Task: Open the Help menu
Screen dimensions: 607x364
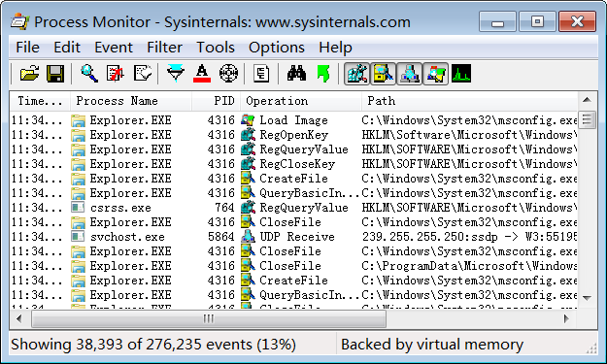Action: pyautogui.click(x=335, y=48)
